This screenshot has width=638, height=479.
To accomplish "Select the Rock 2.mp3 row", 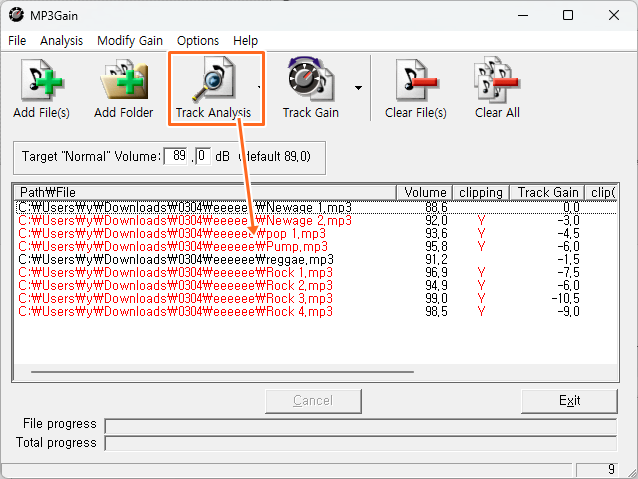I will click(x=316, y=286).
